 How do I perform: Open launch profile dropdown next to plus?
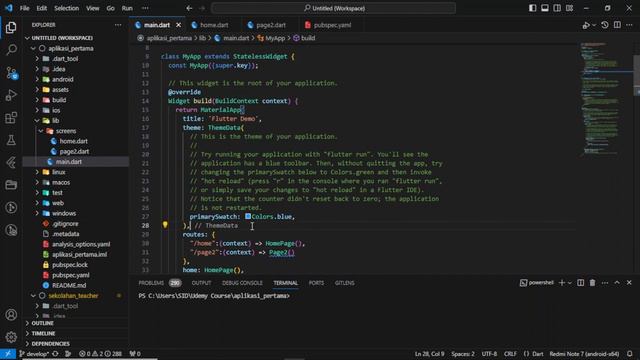[569, 282]
